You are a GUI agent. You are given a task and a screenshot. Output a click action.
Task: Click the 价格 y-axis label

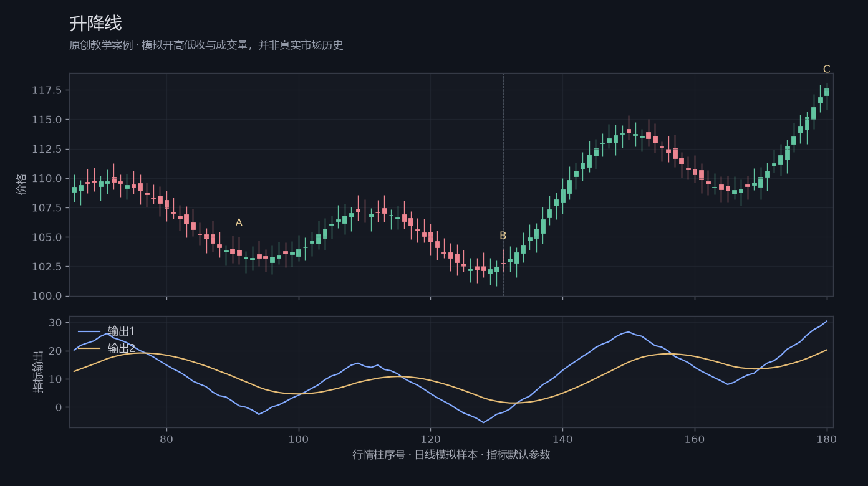pyautogui.click(x=22, y=184)
